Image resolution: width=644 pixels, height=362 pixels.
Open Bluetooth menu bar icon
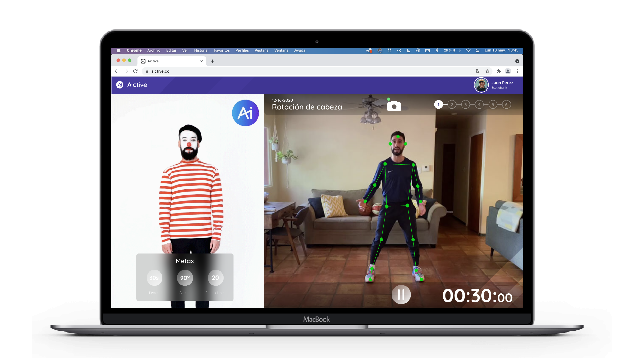pyautogui.click(x=437, y=50)
